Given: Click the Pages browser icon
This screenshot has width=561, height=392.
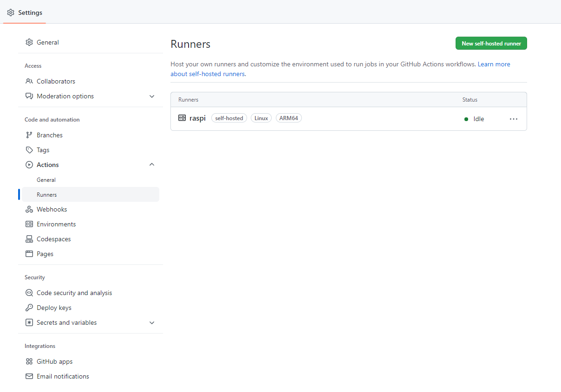Looking at the screenshot, I should point(29,254).
